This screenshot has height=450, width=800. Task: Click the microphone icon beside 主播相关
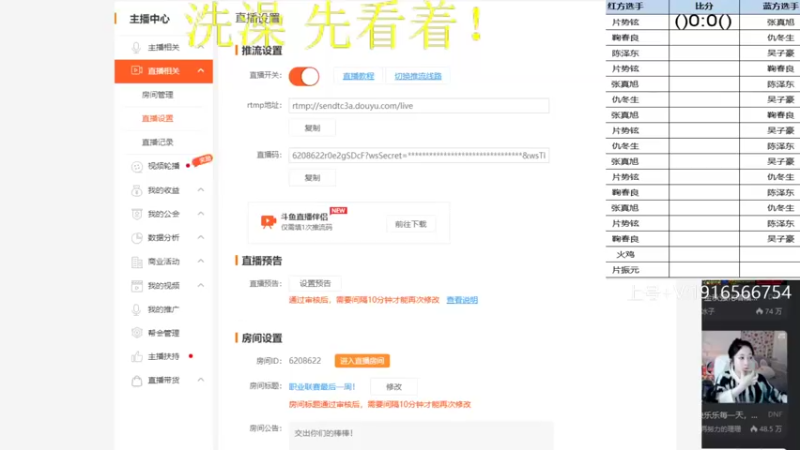pos(136,47)
